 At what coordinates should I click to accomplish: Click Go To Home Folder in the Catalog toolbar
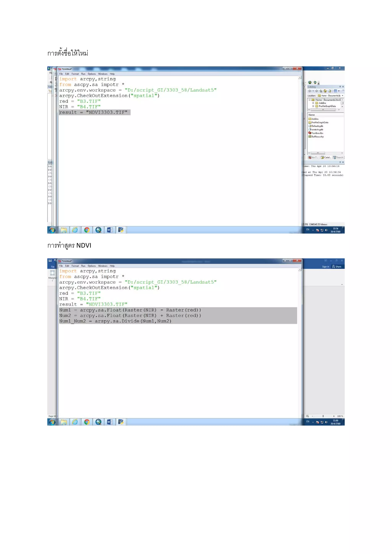[325, 91]
